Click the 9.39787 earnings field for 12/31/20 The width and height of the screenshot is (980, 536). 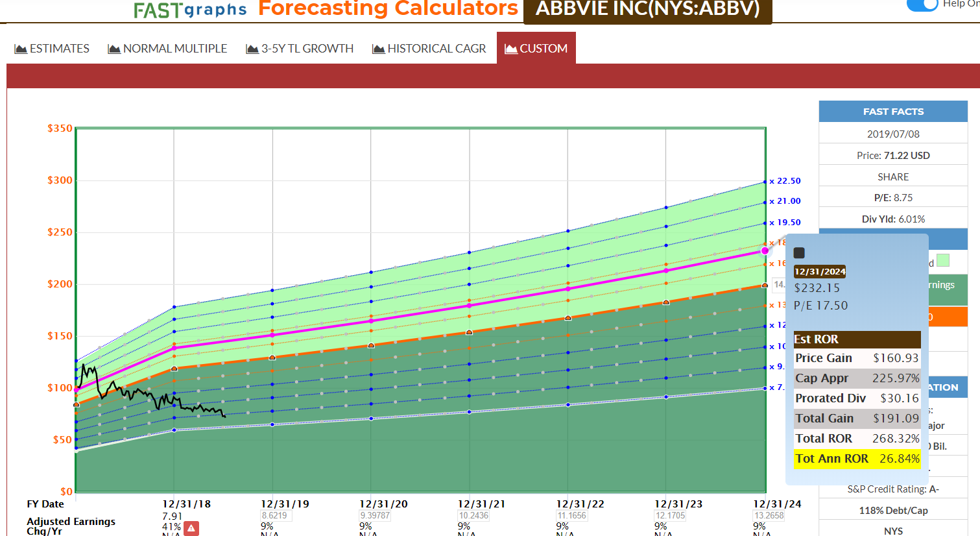(x=376, y=516)
